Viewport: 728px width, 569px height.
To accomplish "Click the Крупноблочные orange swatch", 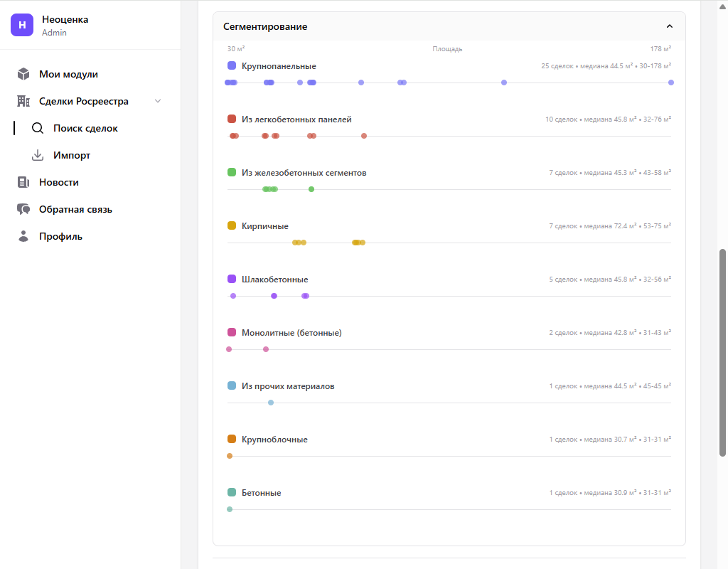I will (232, 439).
